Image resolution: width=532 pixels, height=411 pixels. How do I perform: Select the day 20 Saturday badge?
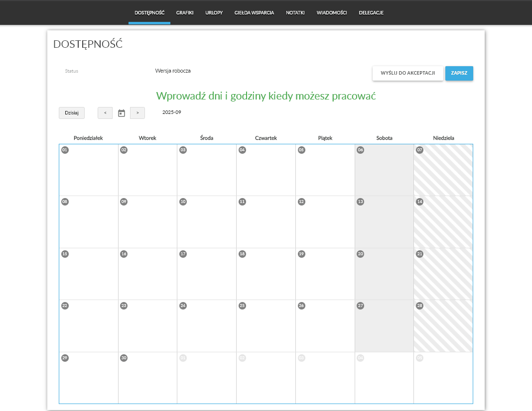tap(361, 254)
